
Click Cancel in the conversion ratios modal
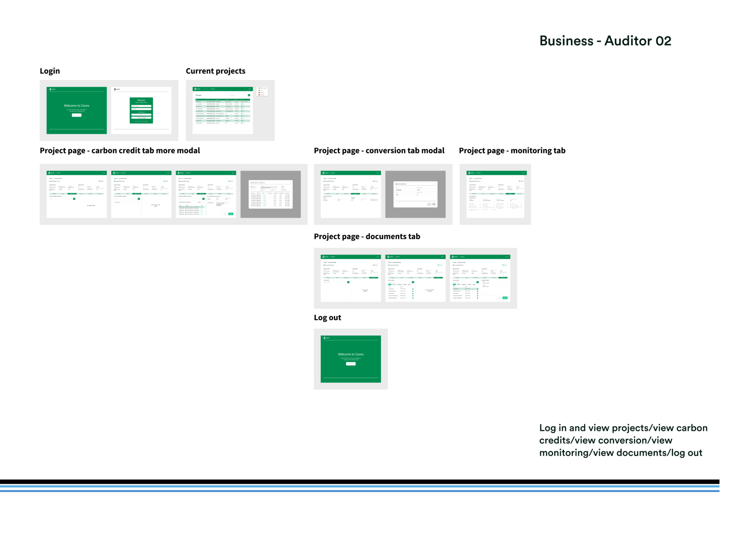click(429, 204)
